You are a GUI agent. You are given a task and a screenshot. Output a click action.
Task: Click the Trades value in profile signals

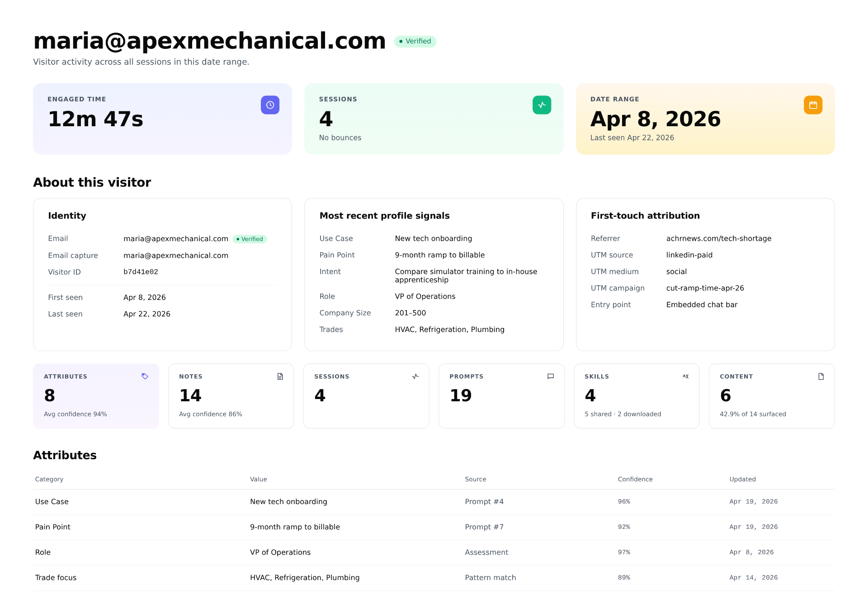[449, 329]
